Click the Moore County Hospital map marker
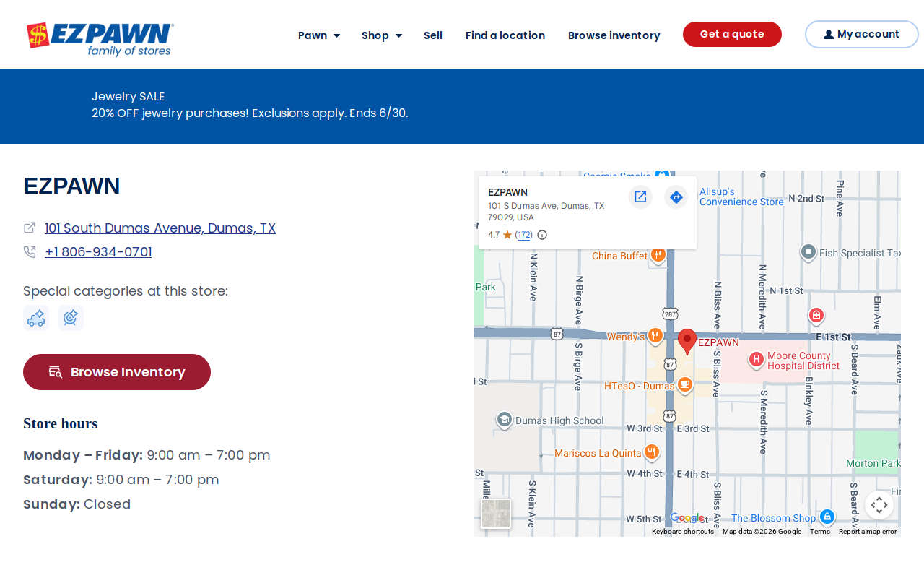 coord(756,360)
